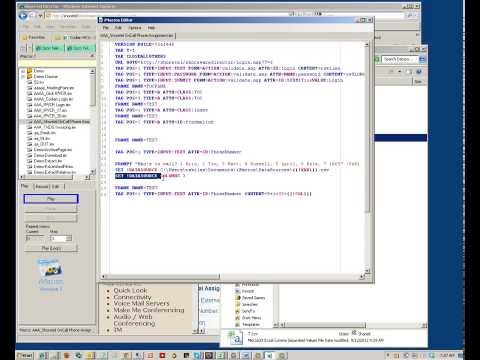Image resolution: width=480 pixels, height=360 pixels.
Task: Select the Demo folder in macro tree
Action: (x=39, y=71)
